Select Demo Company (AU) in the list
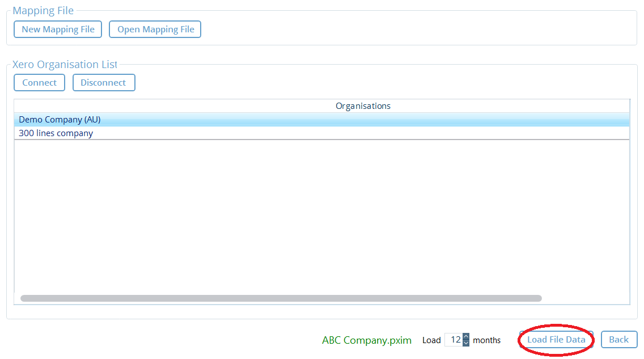The image size is (644, 359). 59,119
